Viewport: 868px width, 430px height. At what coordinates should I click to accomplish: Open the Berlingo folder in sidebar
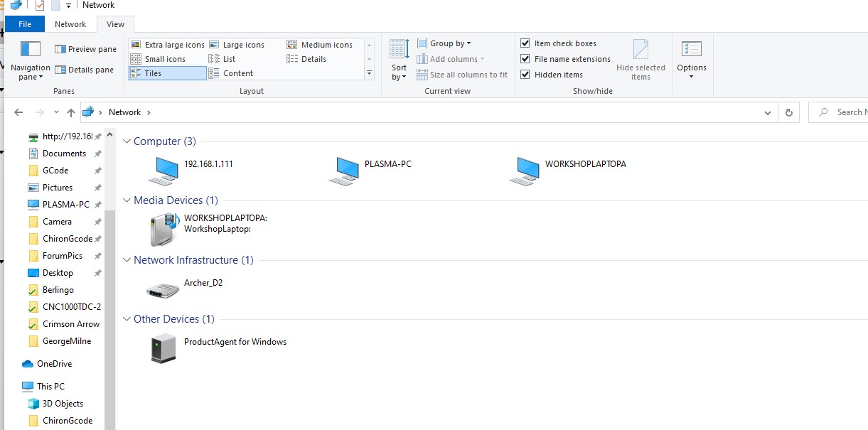[x=58, y=290]
